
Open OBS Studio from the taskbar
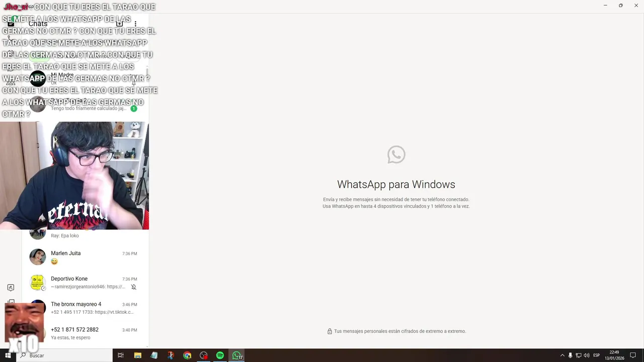pos(204,355)
